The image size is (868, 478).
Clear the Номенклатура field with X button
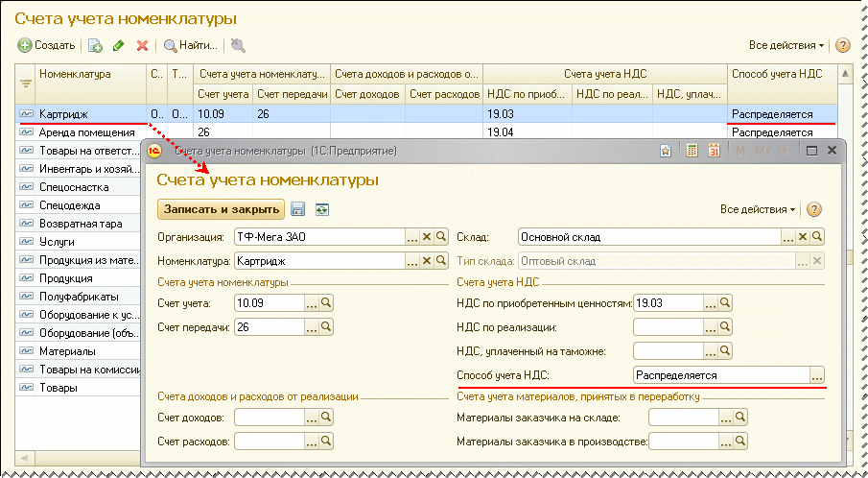pyautogui.click(x=427, y=260)
